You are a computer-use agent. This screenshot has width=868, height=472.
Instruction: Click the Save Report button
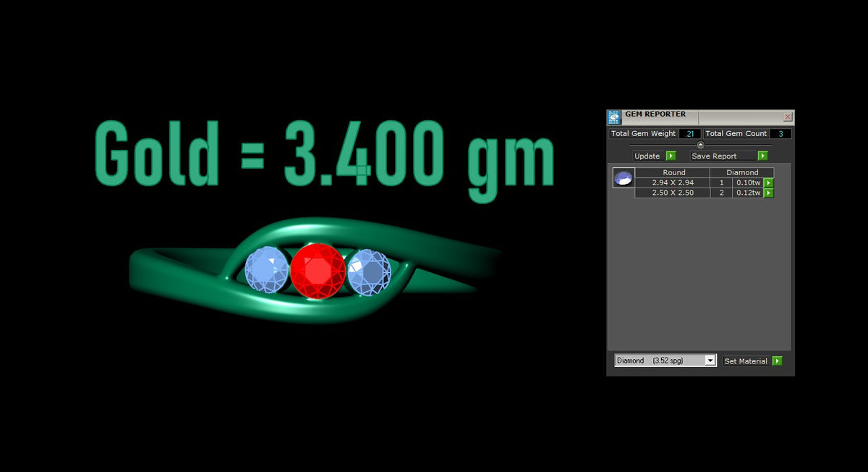(x=724, y=156)
